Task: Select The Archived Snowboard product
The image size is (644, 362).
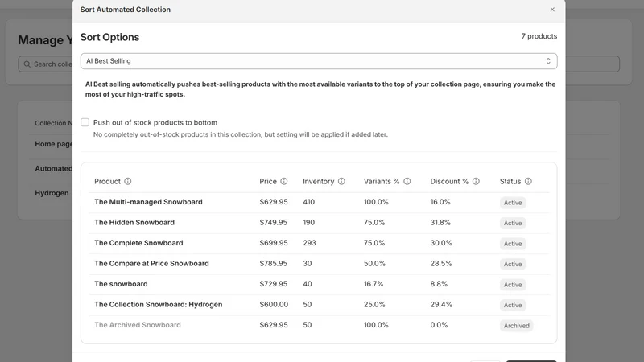Action: tap(138, 325)
